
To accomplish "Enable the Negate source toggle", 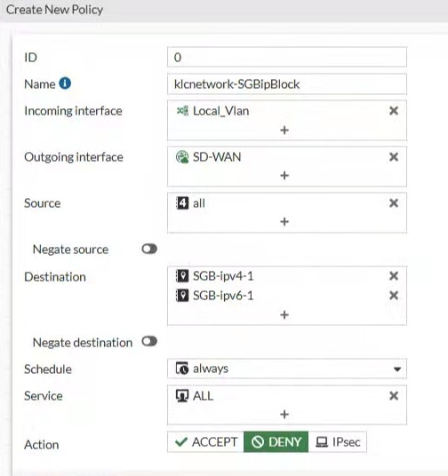I will [x=149, y=250].
